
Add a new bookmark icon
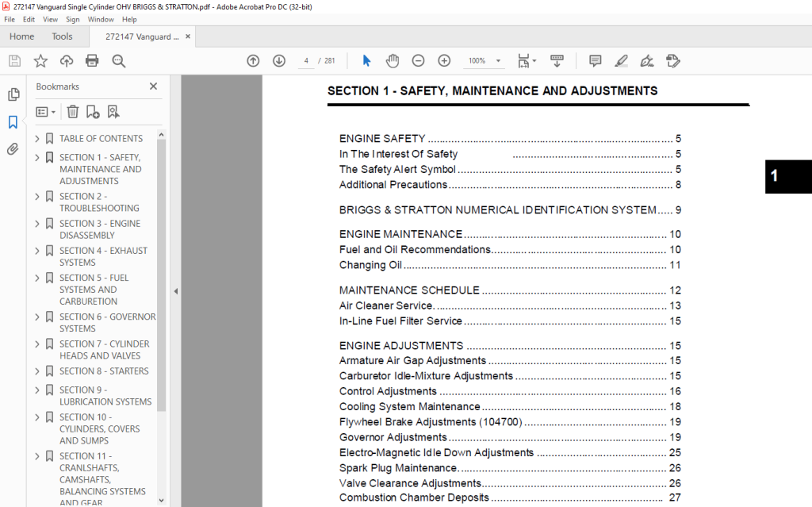point(93,111)
